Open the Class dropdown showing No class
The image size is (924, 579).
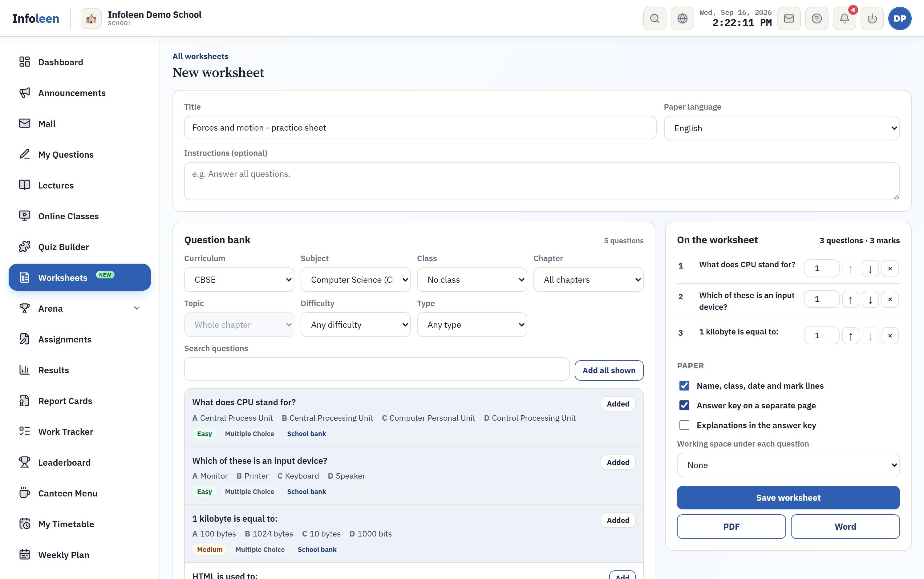tap(472, 280)
